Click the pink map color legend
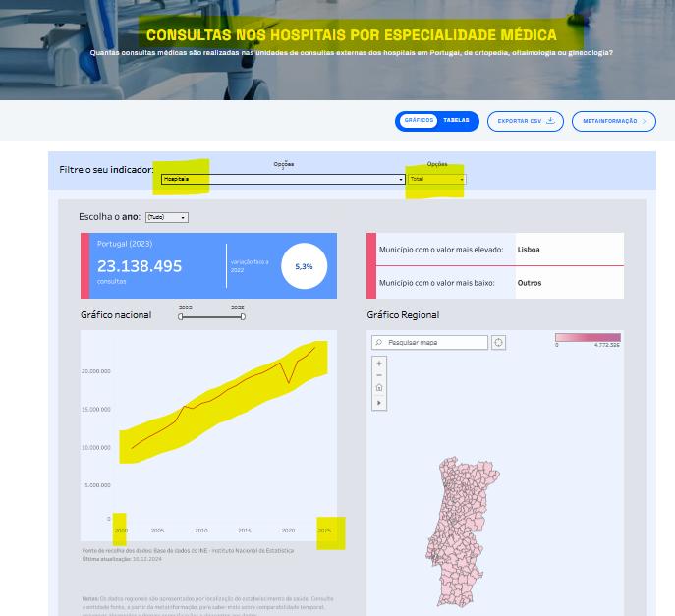Image resolution: width=675 pixels, height=616 pixels. pos(588,337)
